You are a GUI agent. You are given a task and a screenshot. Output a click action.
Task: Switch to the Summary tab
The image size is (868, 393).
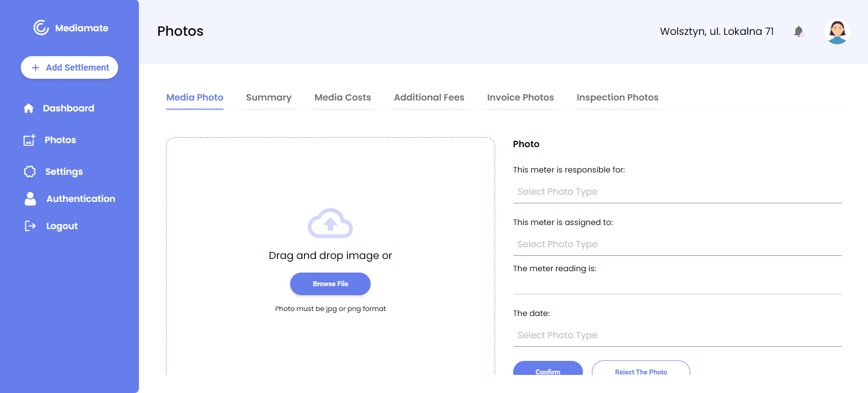pyautogui.click(x=269, y=97)
